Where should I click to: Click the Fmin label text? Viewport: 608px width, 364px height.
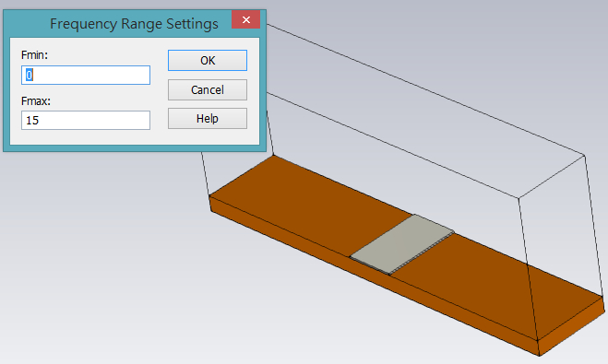tap(34, 55)
